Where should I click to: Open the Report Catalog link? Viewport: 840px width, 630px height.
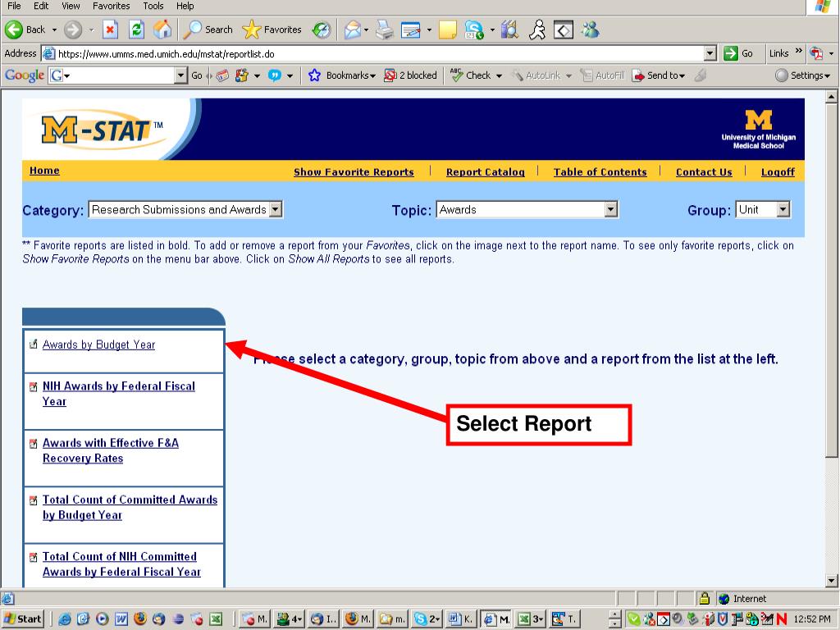(485, 172)
